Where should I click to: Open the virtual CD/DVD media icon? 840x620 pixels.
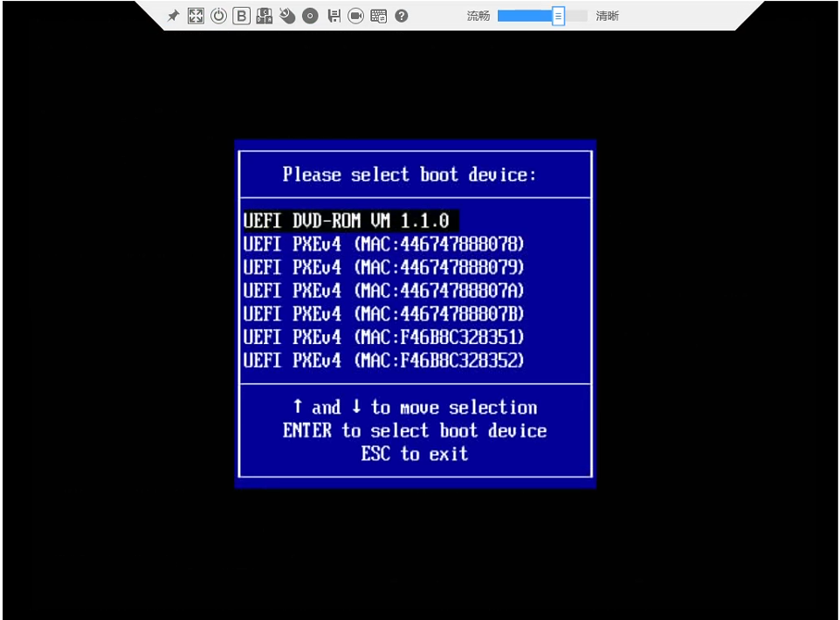click(x=310, y=16)
